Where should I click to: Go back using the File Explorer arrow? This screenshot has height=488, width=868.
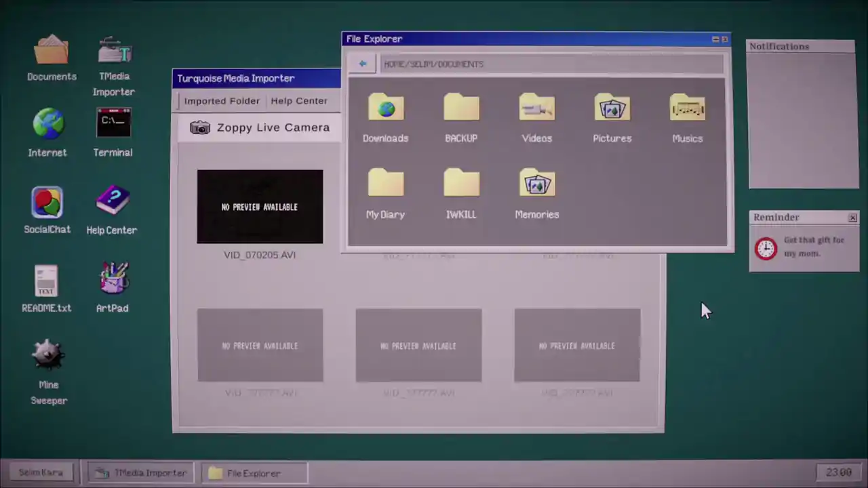(363, 64)
